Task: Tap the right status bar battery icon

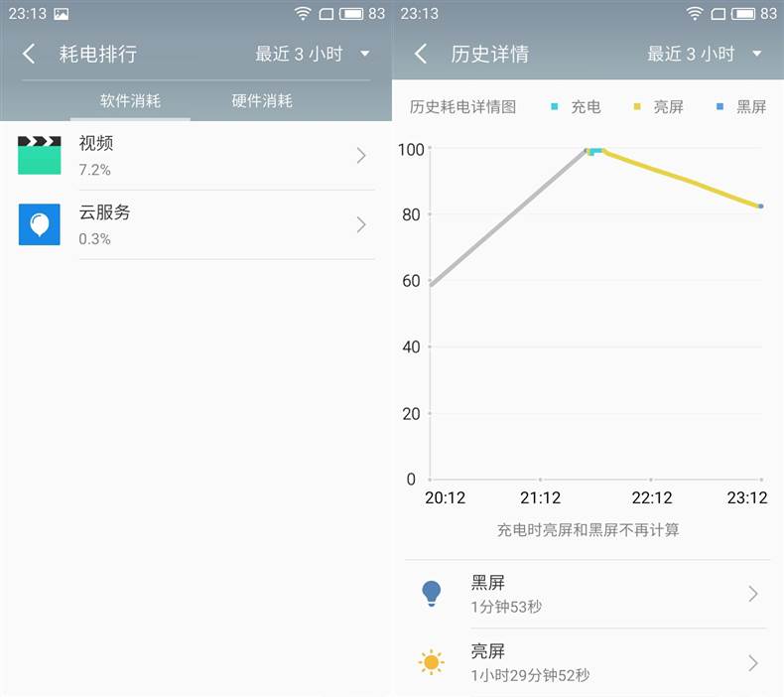Action: click(743, 14)
